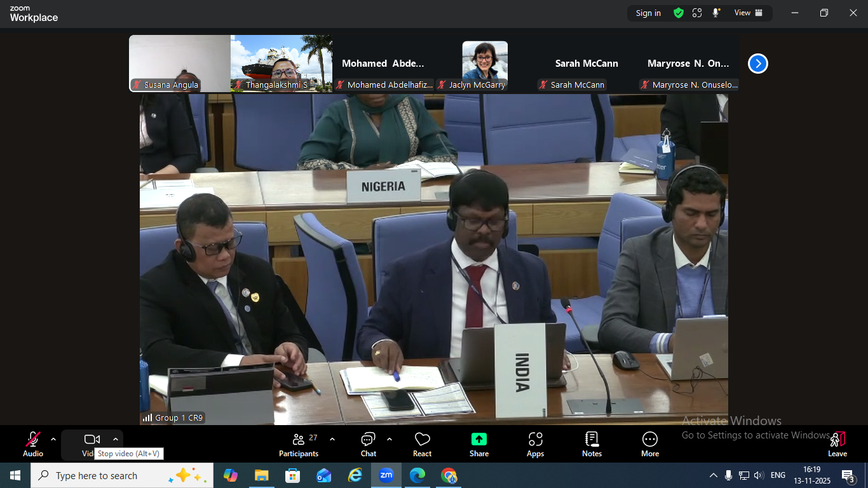Open the More options menu
This screenshot has width=868, height=488.
click(649, 444)
